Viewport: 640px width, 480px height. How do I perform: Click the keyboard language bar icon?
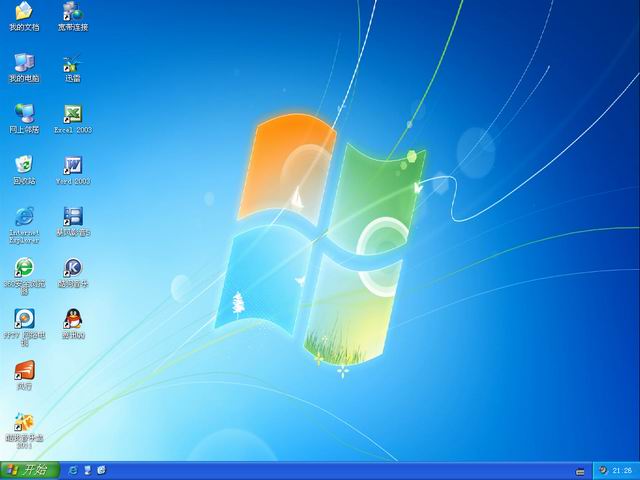click(580, 472)
